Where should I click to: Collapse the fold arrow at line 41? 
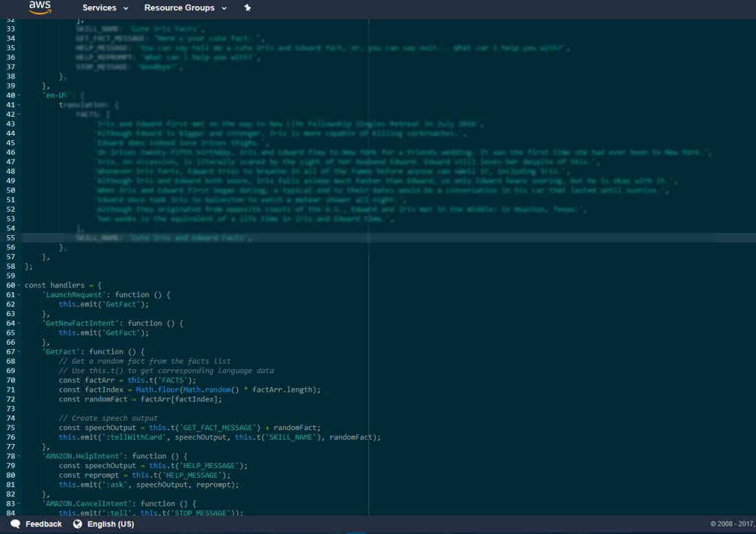(19, 104)
